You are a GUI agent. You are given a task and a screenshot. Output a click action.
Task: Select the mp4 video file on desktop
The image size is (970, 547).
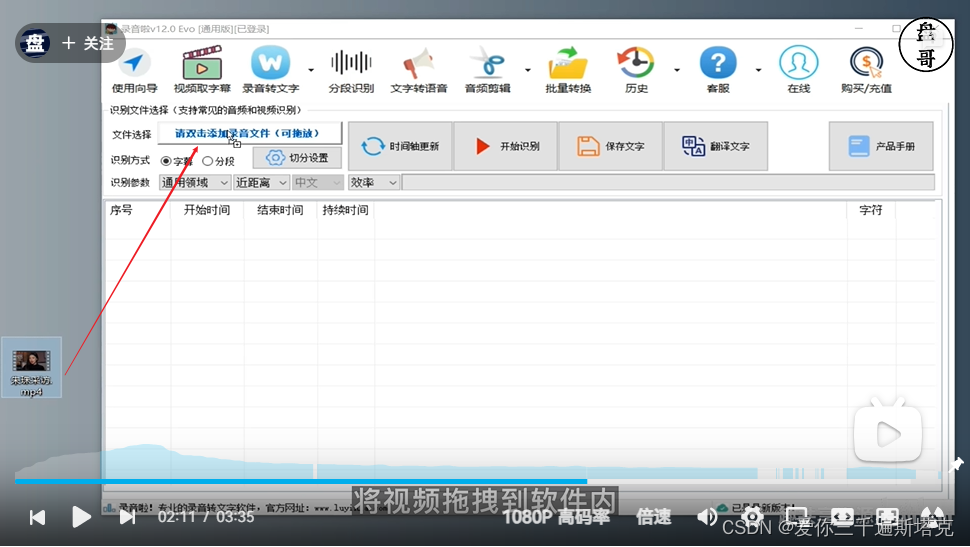[x=32, y=368]
